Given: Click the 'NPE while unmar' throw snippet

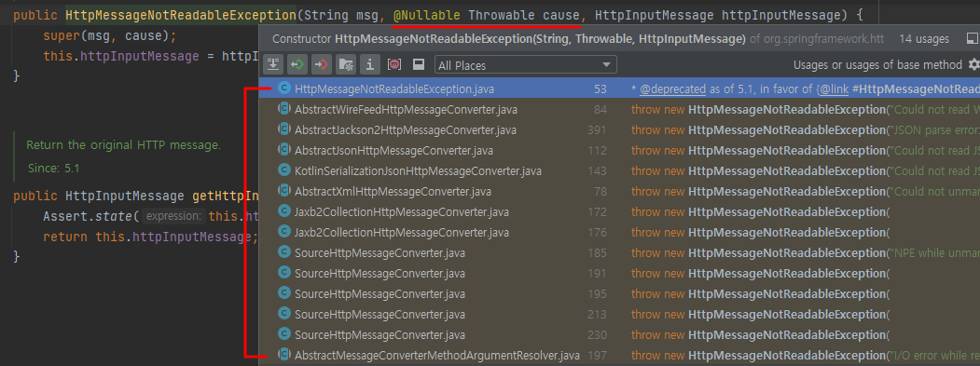Looking at the screenshot, I should pyautogui.click(x=806, y=253).
